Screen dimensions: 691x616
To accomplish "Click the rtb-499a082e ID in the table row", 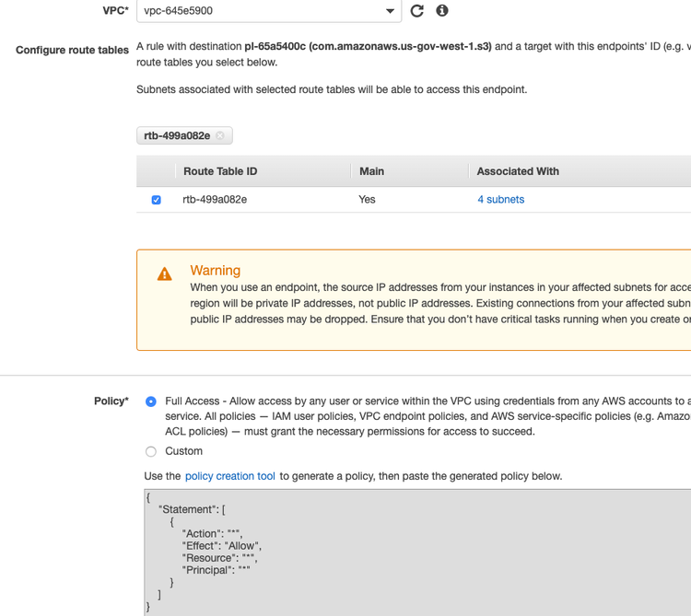I will tap(215, 199).
